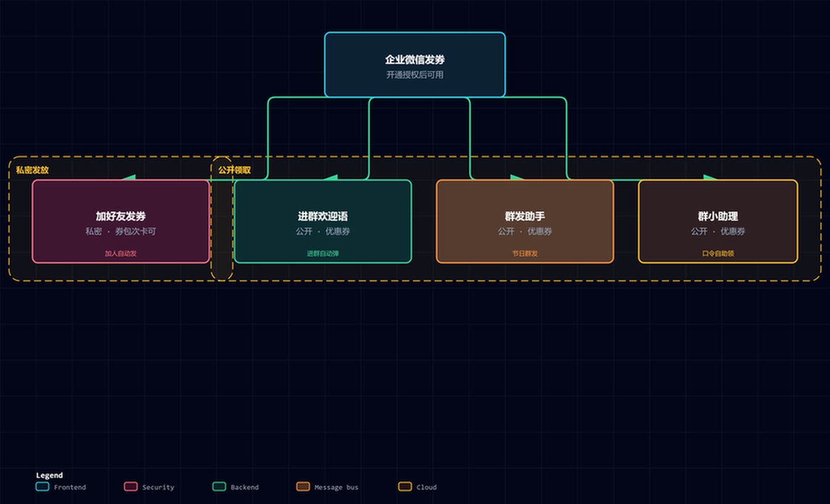Image resolution: width=830 pixels, height=504 pixels.
Task: Select the 进群欢迎语 node title
Action: tap(323, 216)
